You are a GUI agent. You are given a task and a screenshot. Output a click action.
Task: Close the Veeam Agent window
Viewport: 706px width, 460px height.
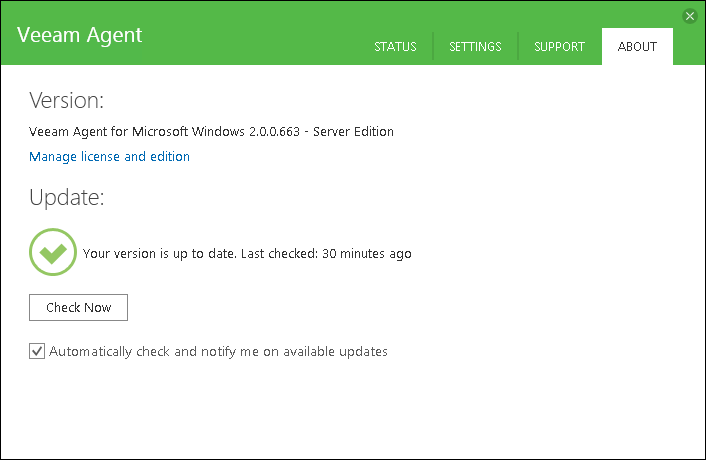click(x=689, y=16)
